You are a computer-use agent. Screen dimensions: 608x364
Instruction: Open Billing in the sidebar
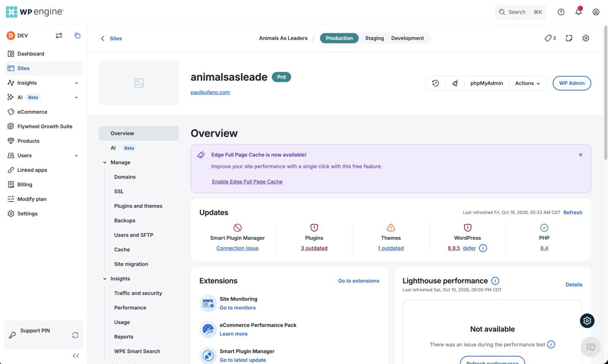(x=43, y=184)
